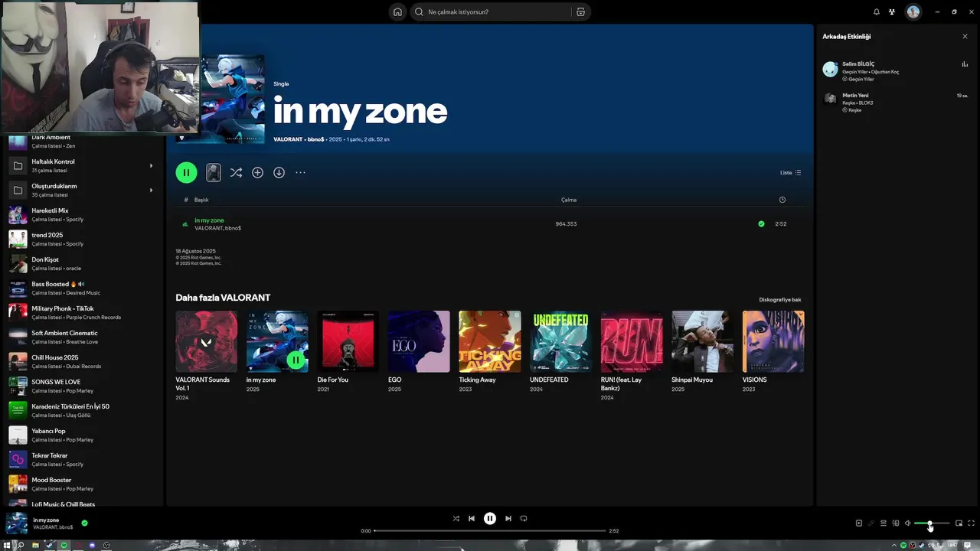Screen dimensions: 980x551
Task: Pause from the in my zone card button
Action: click(296, 360)
